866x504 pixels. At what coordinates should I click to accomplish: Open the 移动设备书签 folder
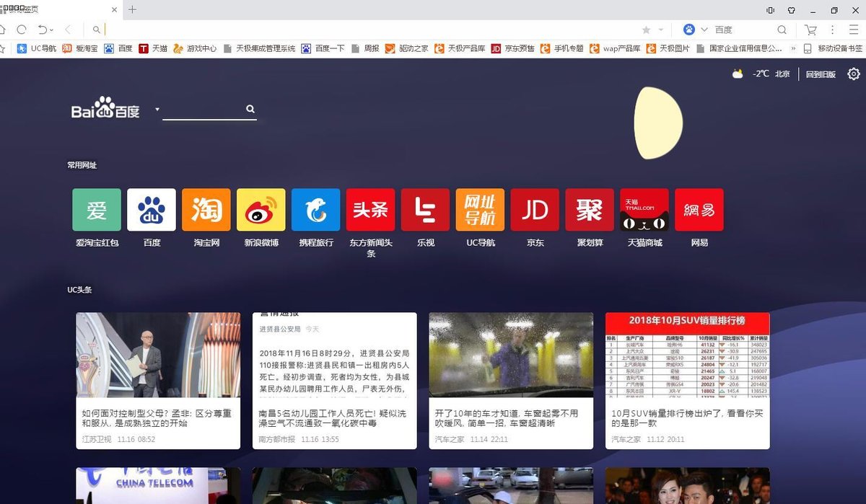(x=835, y=48)
